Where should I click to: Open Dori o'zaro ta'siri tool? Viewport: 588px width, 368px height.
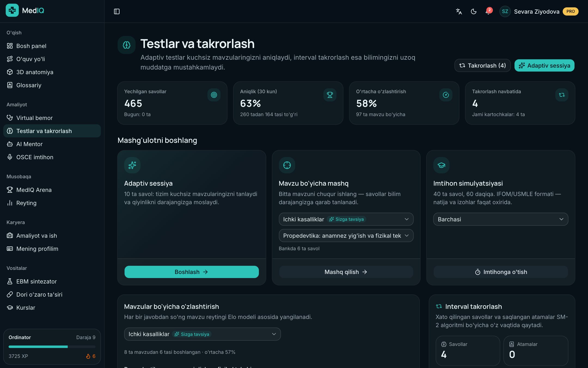52,294
